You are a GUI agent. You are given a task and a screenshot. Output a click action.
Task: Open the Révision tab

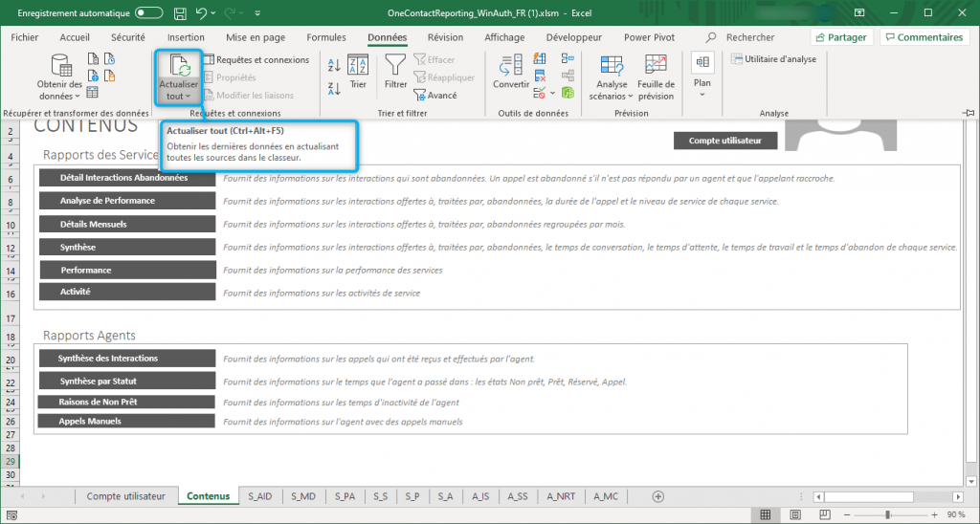coord(446,37)
